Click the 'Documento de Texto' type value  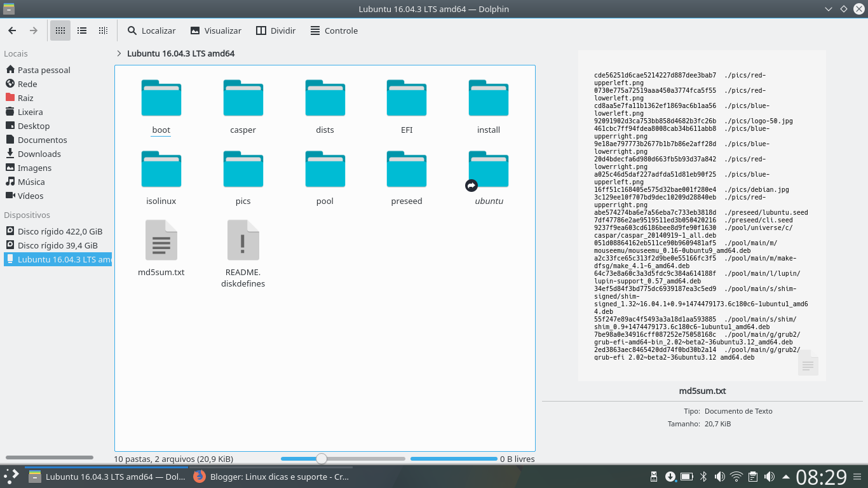tap(738, 411)
